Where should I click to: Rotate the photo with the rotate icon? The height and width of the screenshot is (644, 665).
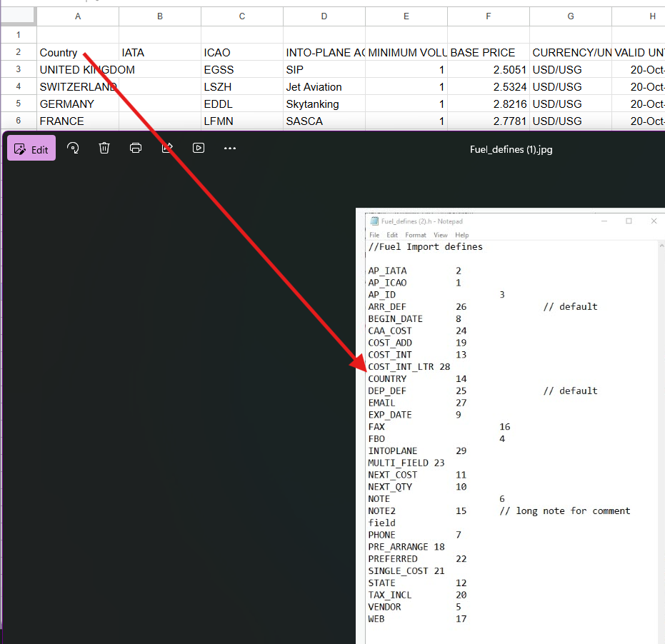(x=73, y=148)
